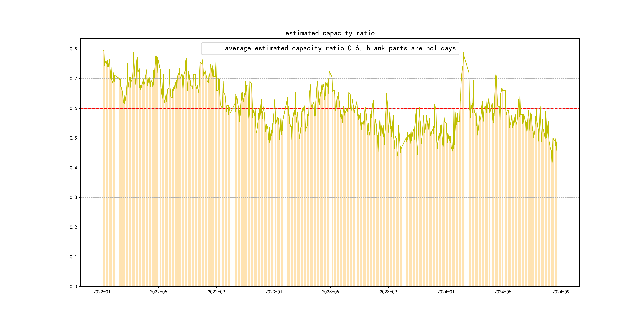
Task: Click the chart title 'estimated capacity ratio'
Action: (330, 33)
